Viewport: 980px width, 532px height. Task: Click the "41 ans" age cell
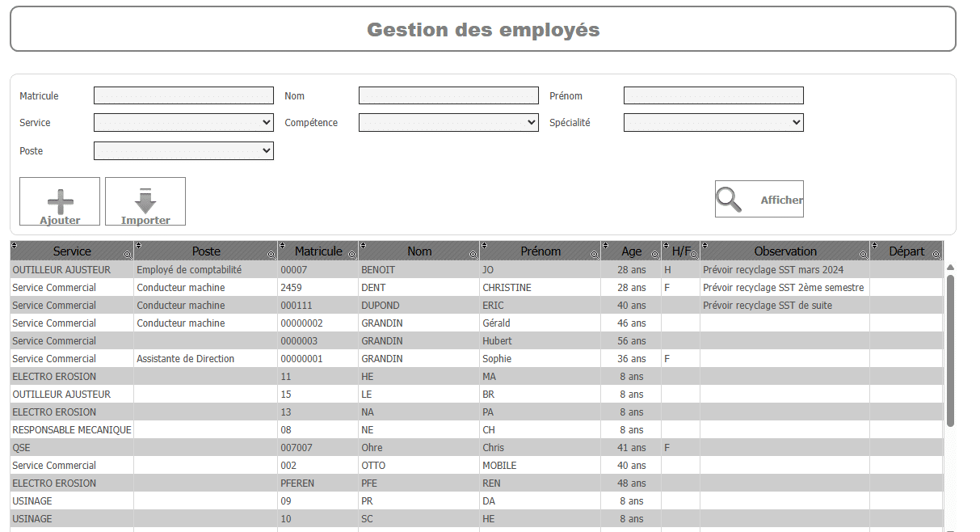[631, 448]
